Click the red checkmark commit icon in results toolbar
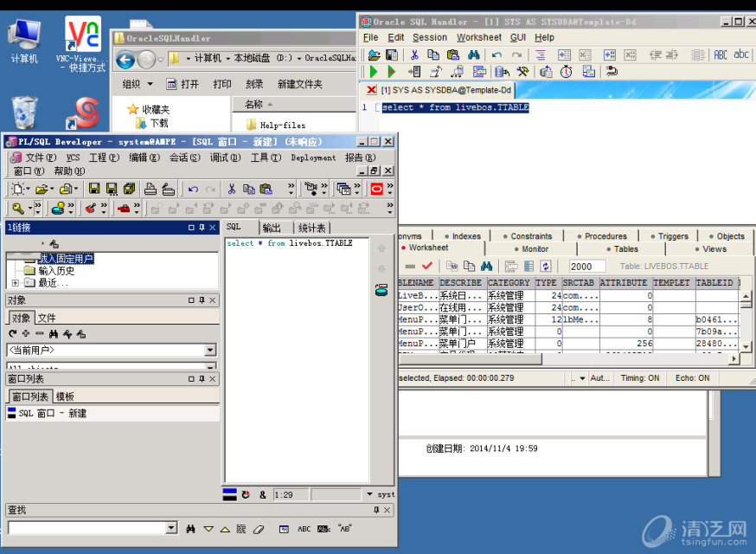This screenshot has height=554, width=756. [427, 266]
